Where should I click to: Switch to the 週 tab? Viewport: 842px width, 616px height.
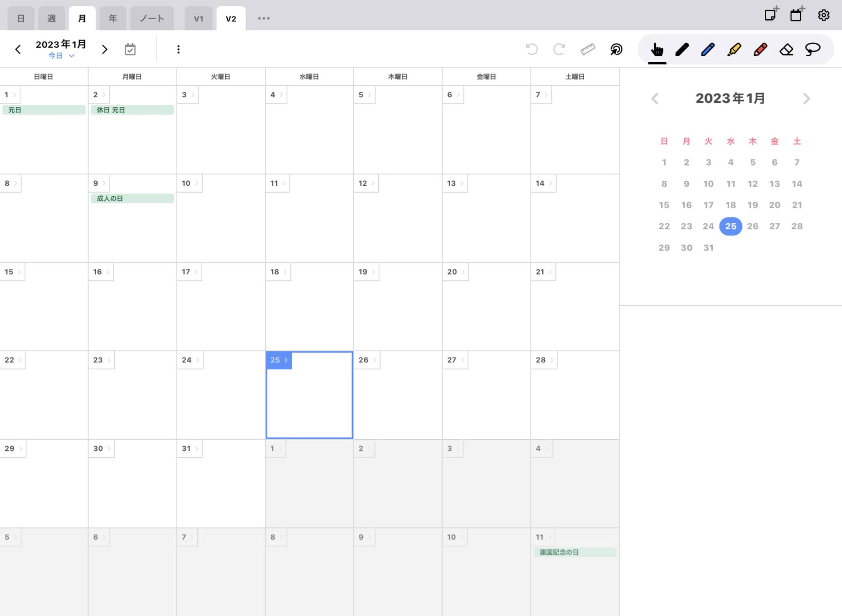click(x=51, y=18)
